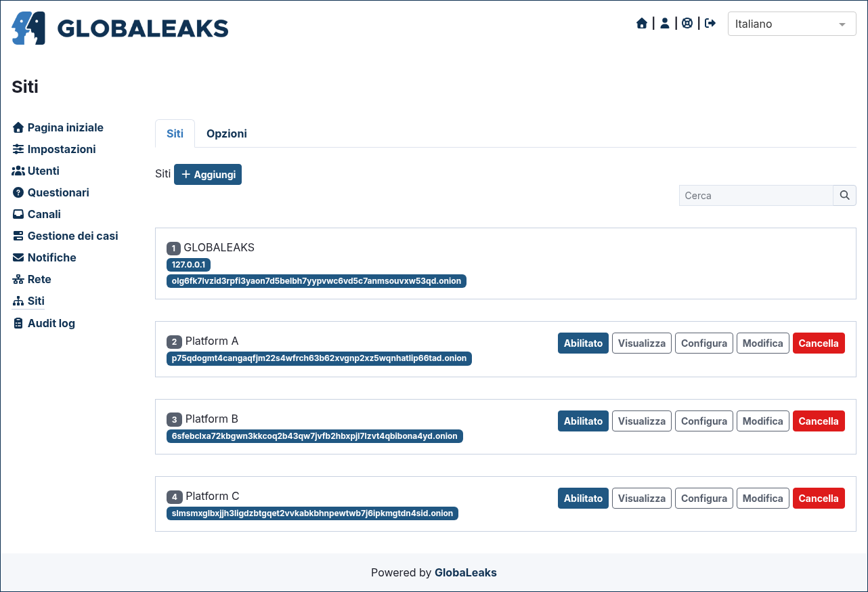Click the envelope icon beside Notifiche
This screenshot has height=592, width=868.
[x=18, y=257]
